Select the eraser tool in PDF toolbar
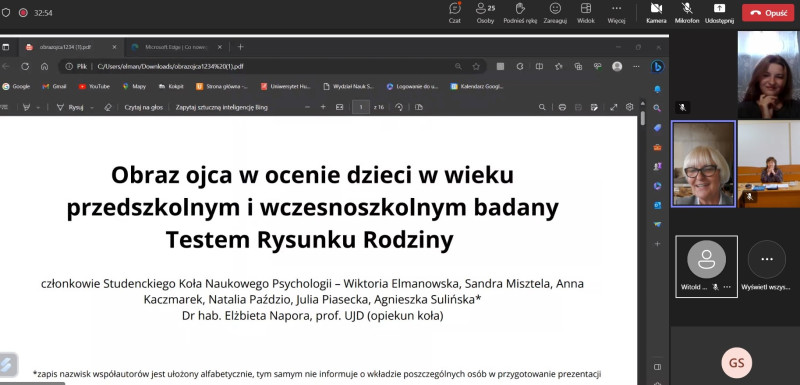The image size is (800, 385). coord(108,108)
